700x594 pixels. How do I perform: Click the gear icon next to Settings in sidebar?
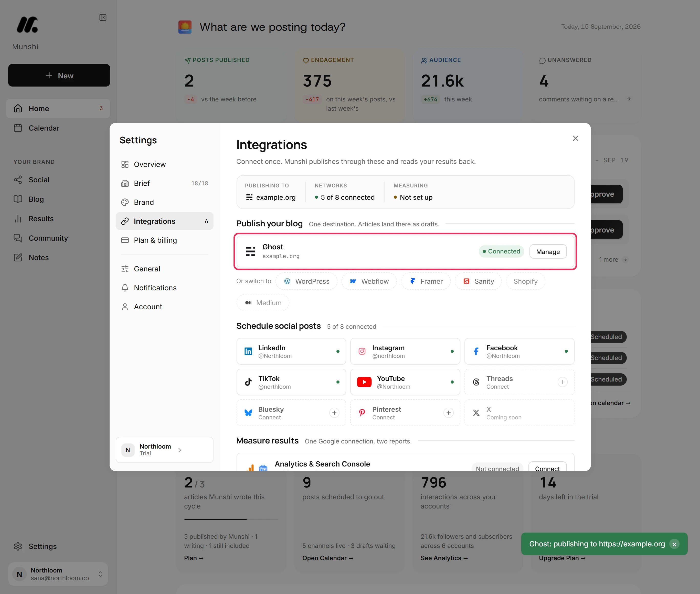18,547
